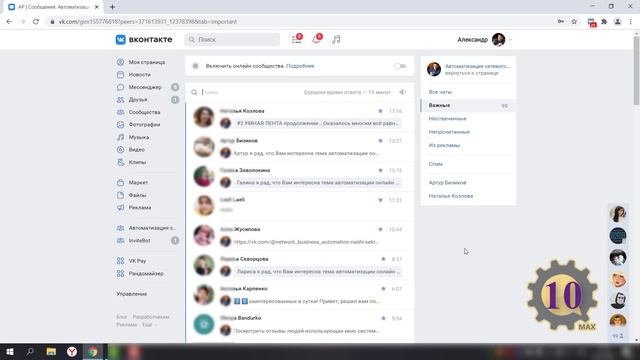Open Сообщества in left sidebar
The height and width of the screenshot is (360, 640).
pyautogui.click(x=144, y=112)
